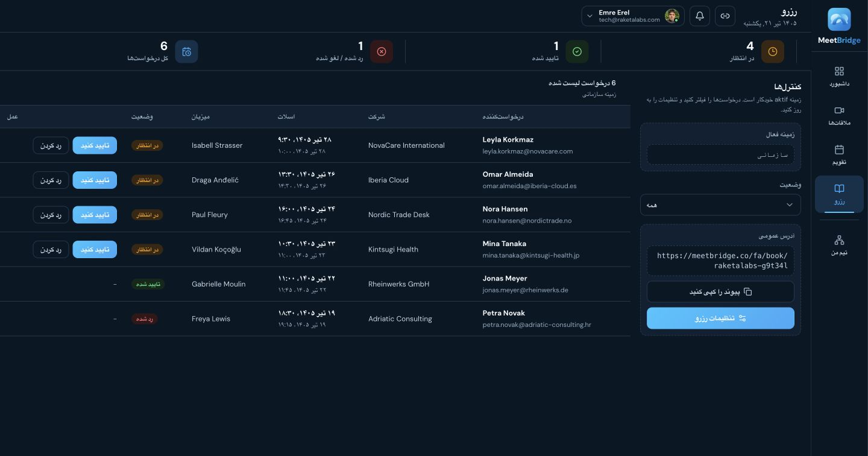Image resolution: width=868 pixels, height=456 pixels.
Task: Click the rejected/cancelled X stat icon
Action: point(382,52)
